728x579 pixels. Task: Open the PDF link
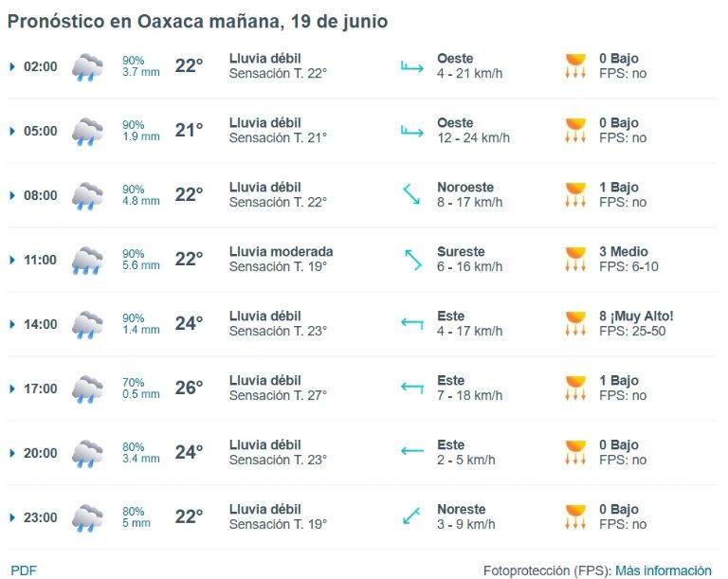pos(23,570)
